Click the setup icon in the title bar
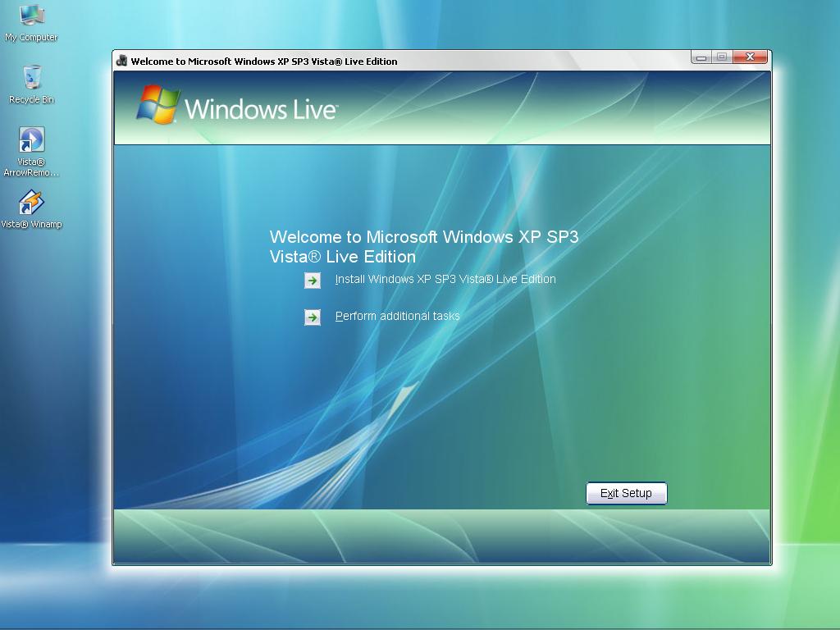The height and width of the screenshot is (630, 840). point(121,61)
